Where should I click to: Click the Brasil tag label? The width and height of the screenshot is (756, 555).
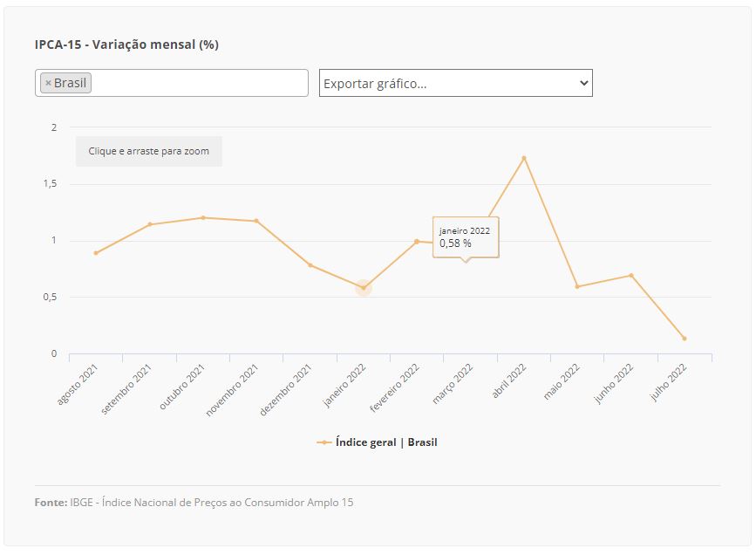[71, 83]
